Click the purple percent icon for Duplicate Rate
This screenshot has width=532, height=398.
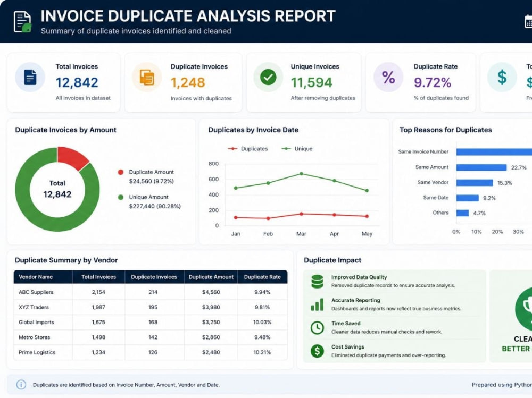pyautogui.click(x=388, y=77)
